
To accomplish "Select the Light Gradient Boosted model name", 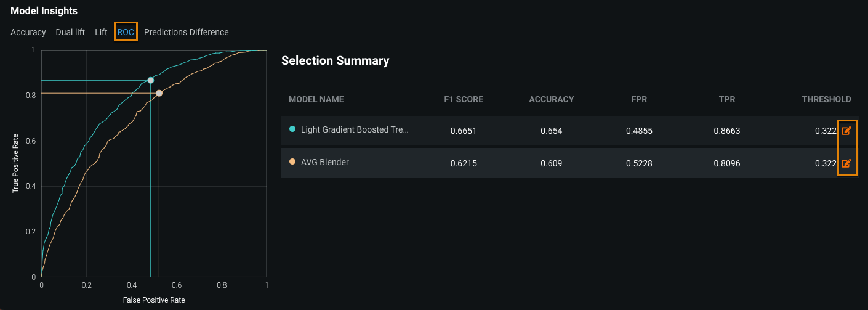I will (x=355, y=130).
